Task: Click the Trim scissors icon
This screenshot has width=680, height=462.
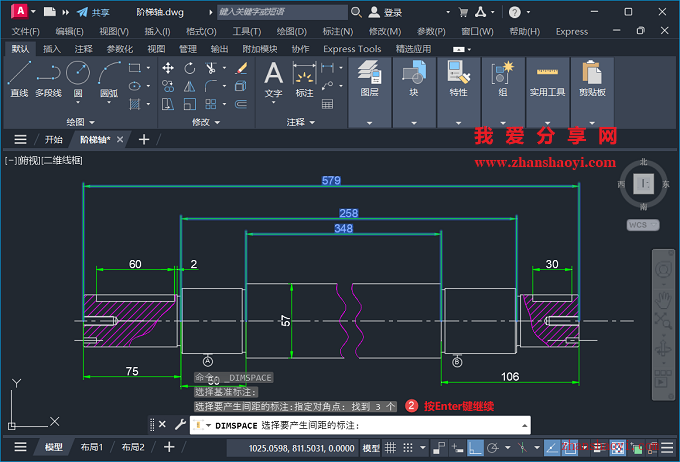Action: (x=211, y=68)
